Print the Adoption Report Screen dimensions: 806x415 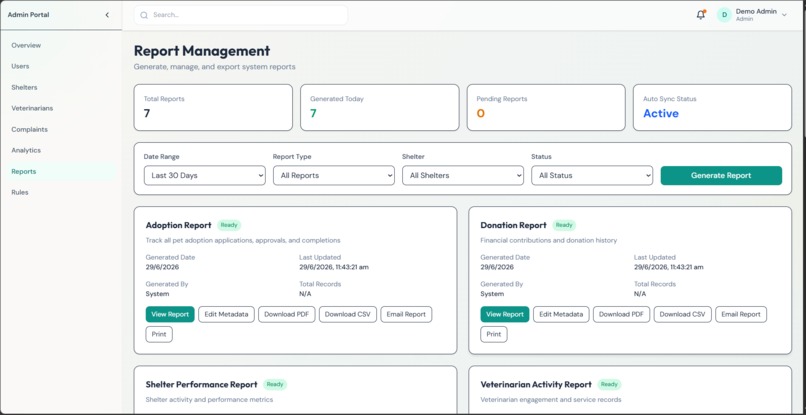point(159,334)
